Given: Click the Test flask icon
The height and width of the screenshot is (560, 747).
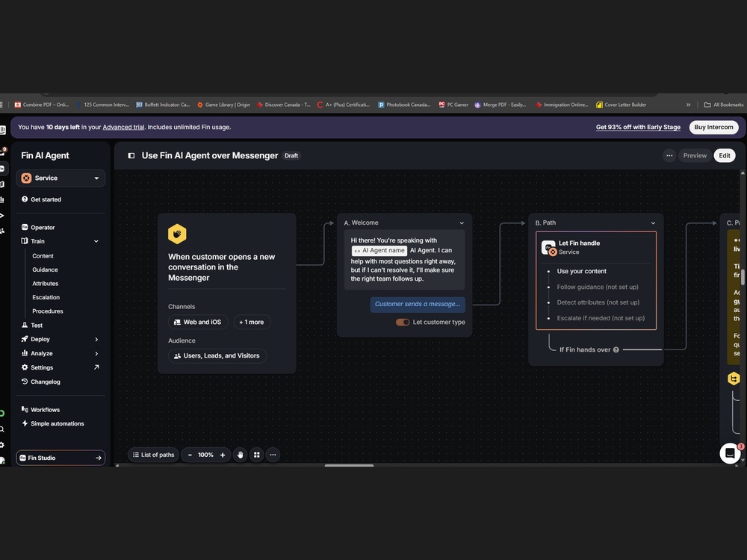Looking at the screenshot, I should coord(25,326).
